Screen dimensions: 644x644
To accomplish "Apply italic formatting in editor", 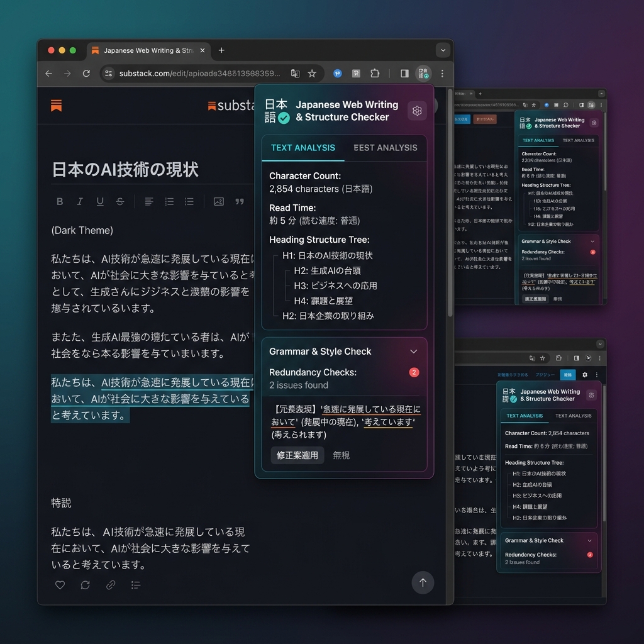I will (x=80, y=201).
